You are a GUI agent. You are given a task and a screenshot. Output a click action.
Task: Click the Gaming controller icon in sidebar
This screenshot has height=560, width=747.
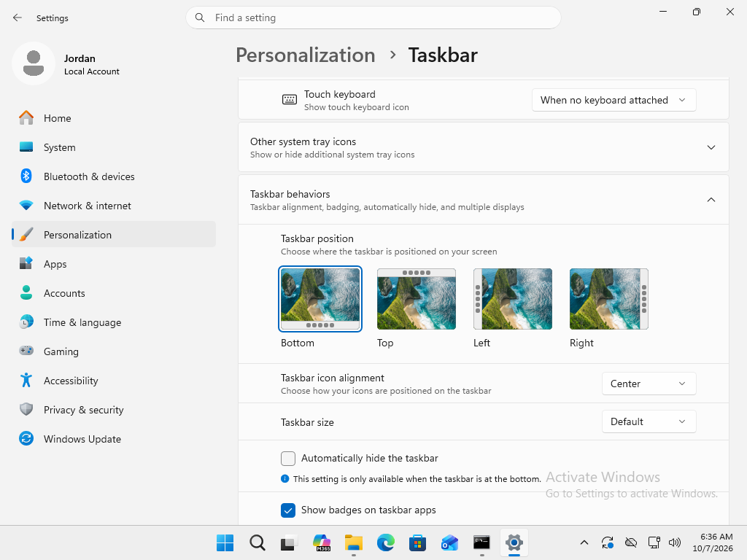coord(26,351)
